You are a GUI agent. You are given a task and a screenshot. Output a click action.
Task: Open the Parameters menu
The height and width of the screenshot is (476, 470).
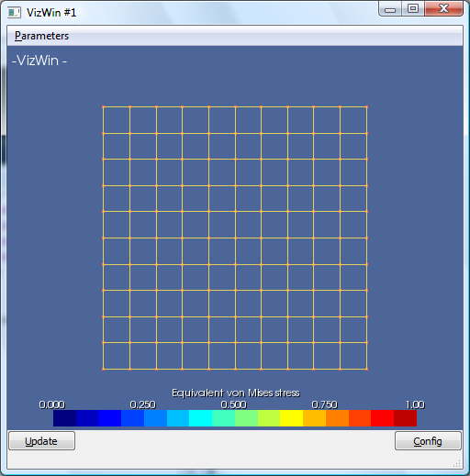pyautogui.click(x=41, y=36)
